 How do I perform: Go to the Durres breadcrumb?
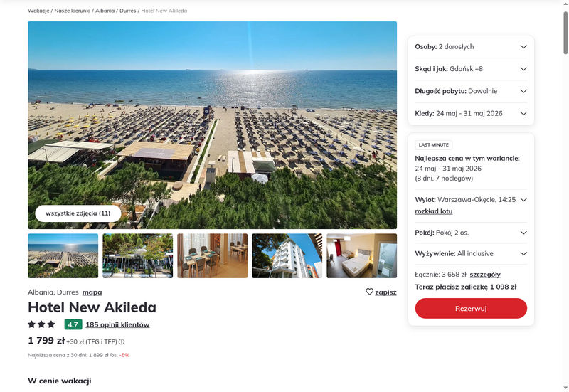tap(128, 11)
